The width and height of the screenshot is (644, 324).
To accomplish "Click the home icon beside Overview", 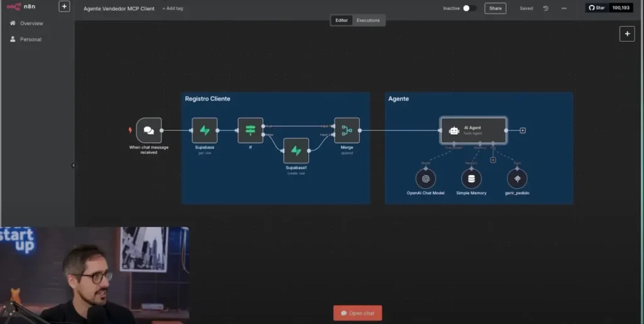I will 13,23.
